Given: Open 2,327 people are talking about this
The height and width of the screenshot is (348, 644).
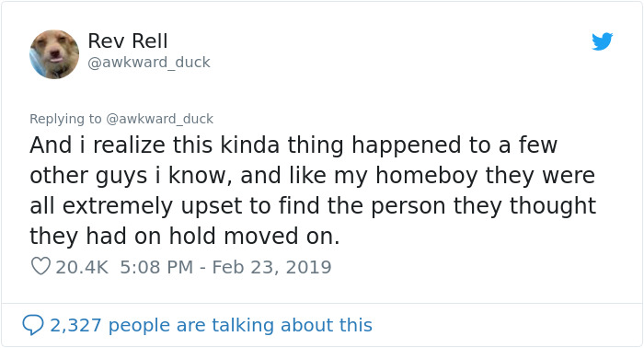Looking at the screenshot, I should pyautogui.click(x=211, y=325).
